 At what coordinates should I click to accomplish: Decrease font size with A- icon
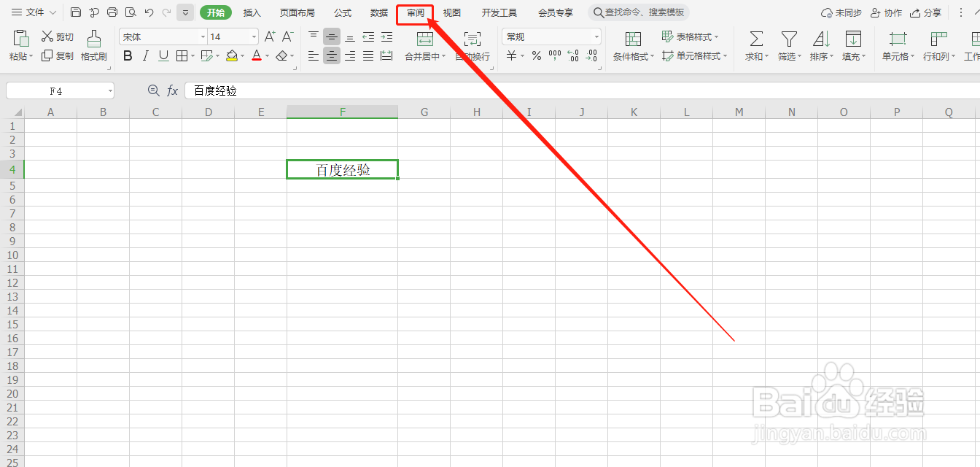tap(287, 36)
